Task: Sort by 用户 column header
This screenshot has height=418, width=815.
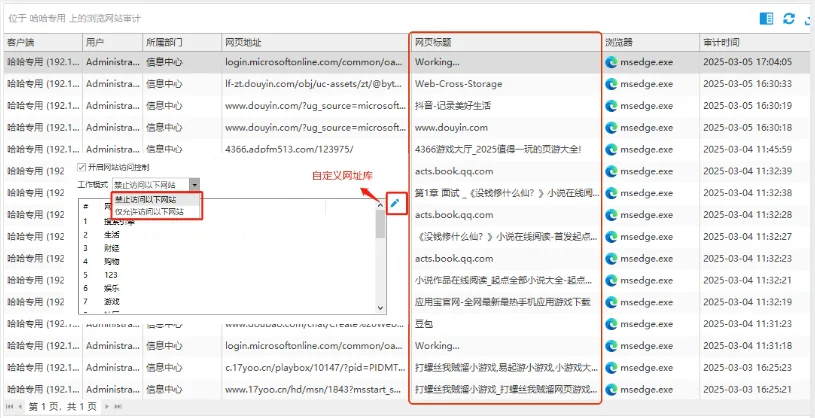Action: click(x=112, y=43)
